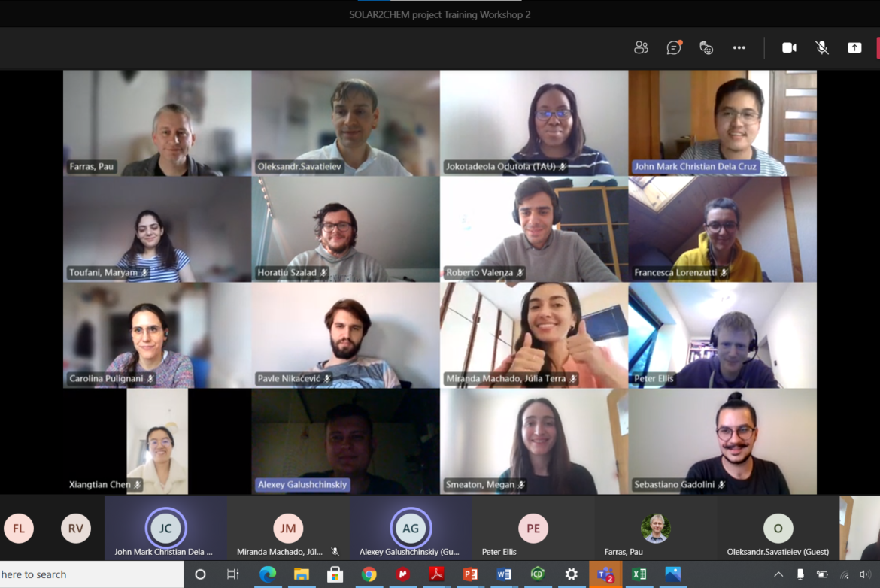Select John Mark Christian Dela Cruz video tile
The image size is (880, 588).
click(x=722, y=123)
